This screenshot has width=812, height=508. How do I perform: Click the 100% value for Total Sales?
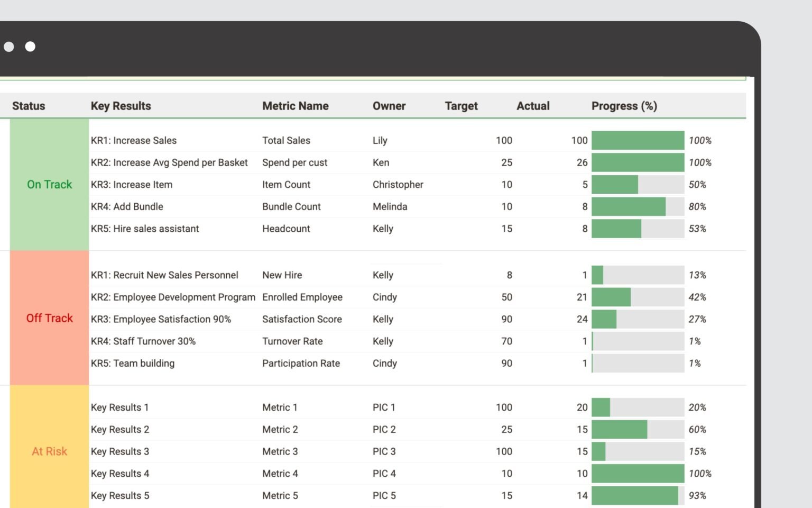[x=700, y=140]
